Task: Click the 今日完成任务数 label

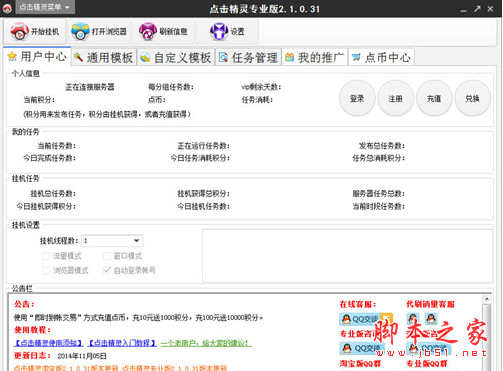Action: 49,158
